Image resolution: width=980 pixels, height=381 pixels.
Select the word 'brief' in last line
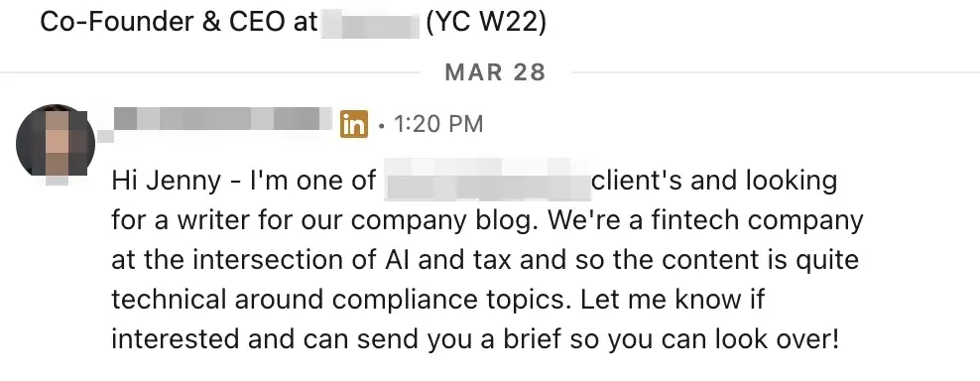(533, 339)
